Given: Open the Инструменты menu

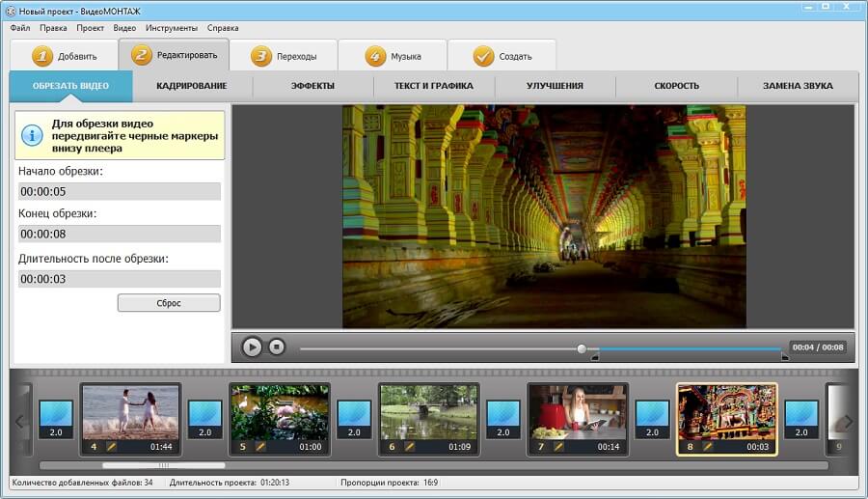Looking at the screenshot, I should [172, 28].
